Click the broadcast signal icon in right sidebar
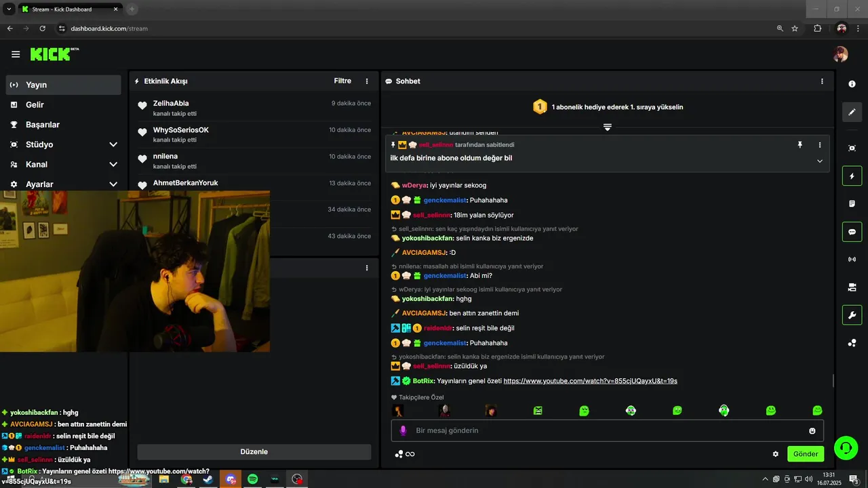This screenshot has height=488, width=868. click(852, 259)
